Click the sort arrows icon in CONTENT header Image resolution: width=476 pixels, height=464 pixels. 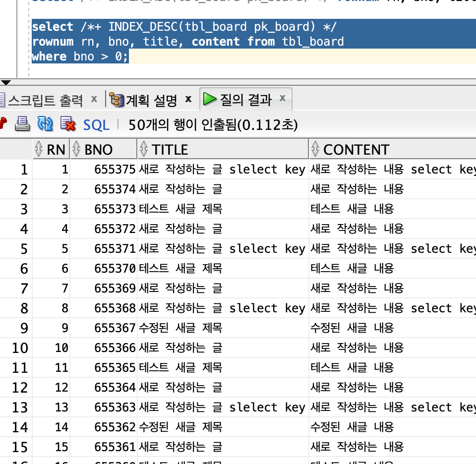315,149
